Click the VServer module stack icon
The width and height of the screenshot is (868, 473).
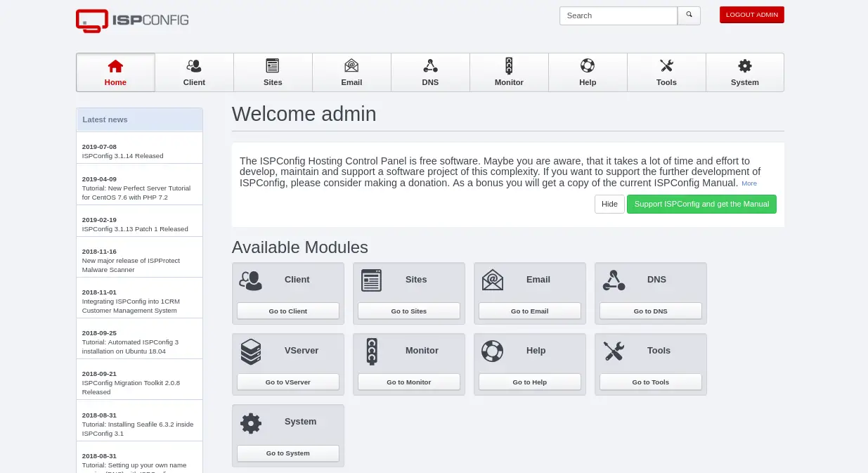pyautogui.click(x=251, y=351)
